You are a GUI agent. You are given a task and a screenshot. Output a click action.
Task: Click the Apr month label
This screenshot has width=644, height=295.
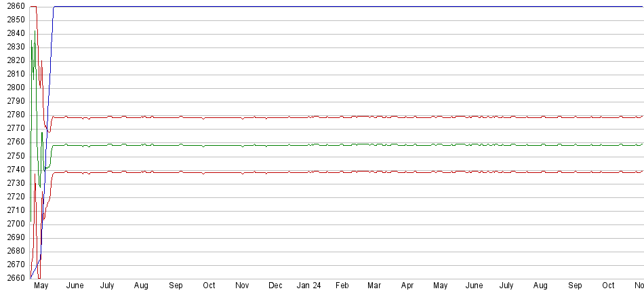(407, 286)
